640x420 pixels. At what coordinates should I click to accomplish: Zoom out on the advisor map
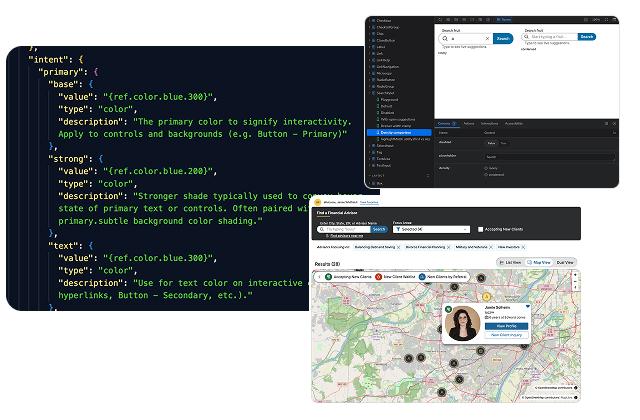pos(576,281)
